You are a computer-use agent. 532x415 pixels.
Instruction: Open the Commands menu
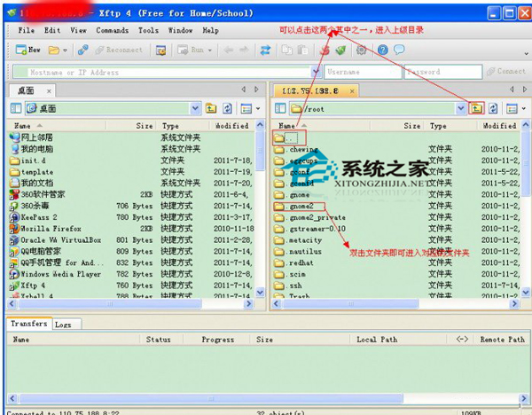[113, 30]
